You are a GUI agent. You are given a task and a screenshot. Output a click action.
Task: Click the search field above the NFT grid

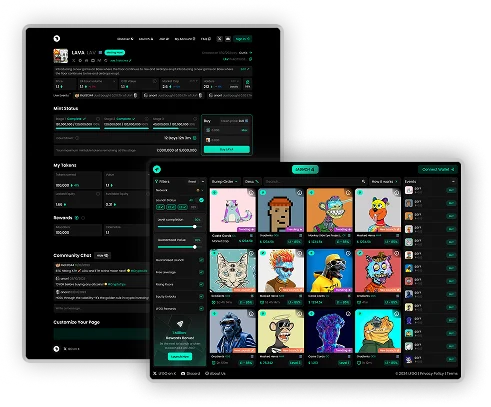coord(315,182)
